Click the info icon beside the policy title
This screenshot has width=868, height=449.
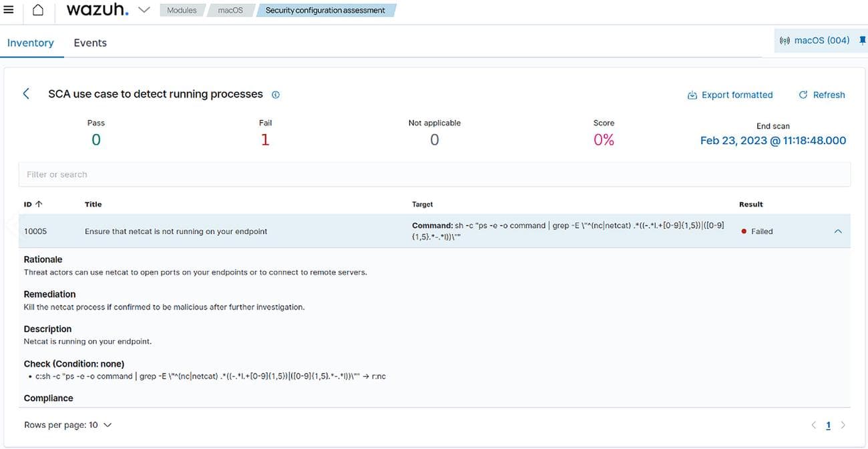276,95
